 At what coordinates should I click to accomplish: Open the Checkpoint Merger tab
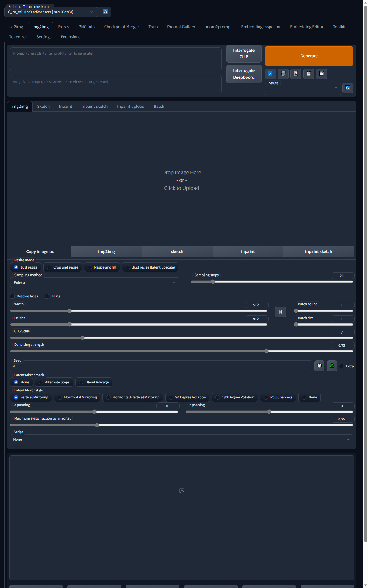(x=121, y=27)
